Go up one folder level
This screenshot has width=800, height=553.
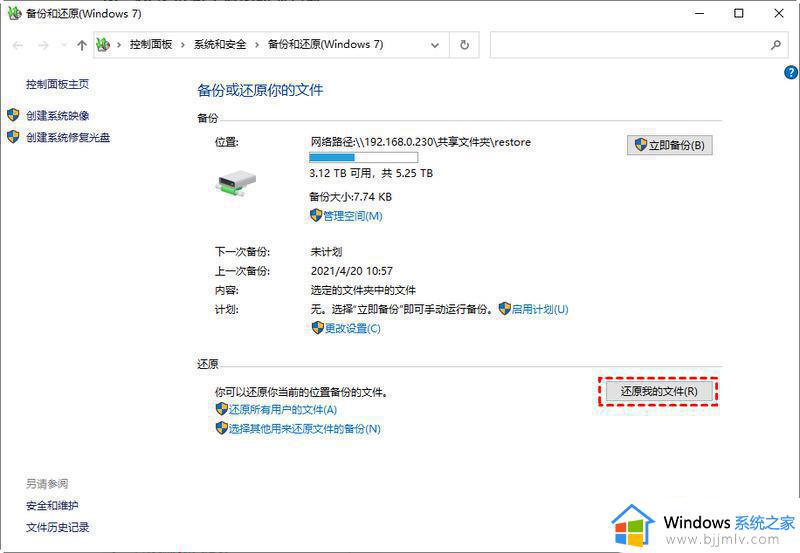pos(82,45)
